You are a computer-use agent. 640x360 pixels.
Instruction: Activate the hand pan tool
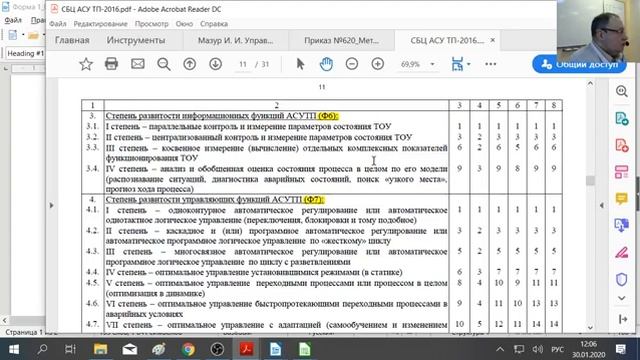pos(326,64)
